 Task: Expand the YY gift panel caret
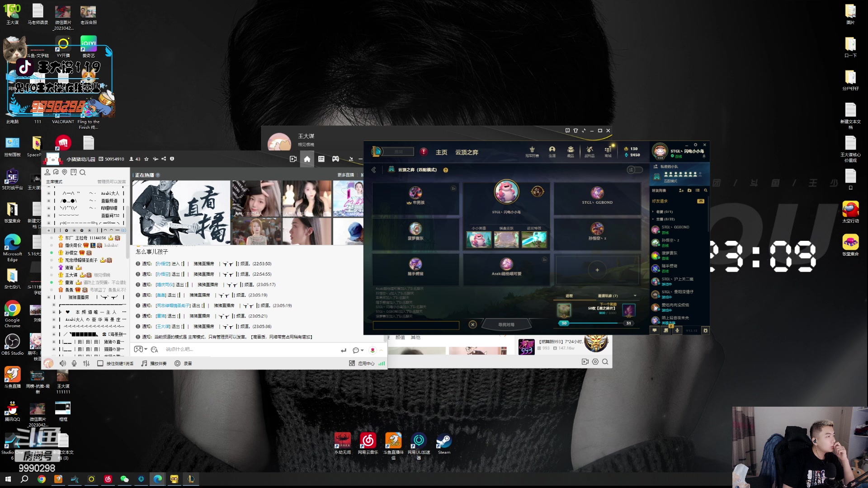[x=381, y=350]
